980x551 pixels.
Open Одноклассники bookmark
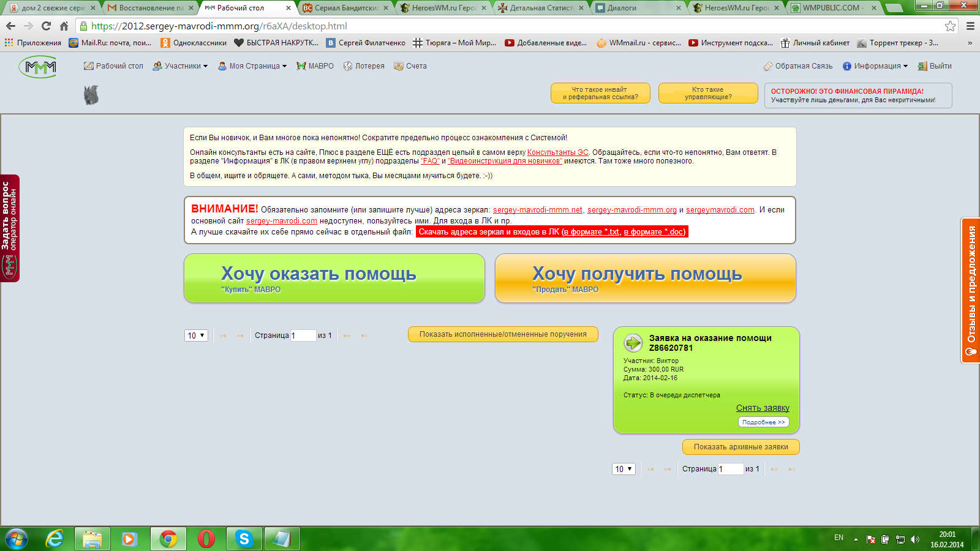194,43
